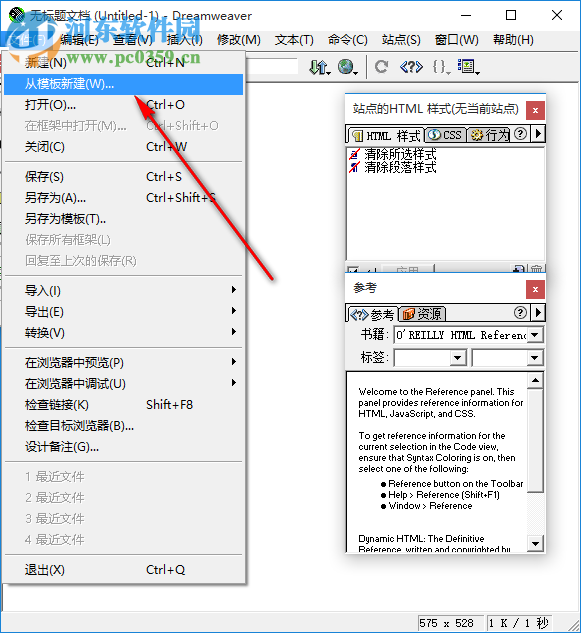Maximize the Dreamweaver window

[x=511, y=15]
